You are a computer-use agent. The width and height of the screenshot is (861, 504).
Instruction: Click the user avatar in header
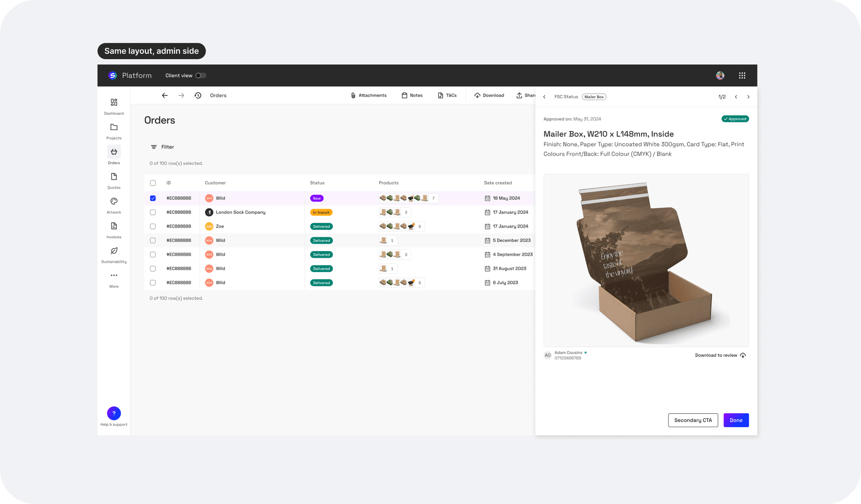(x=720, y=76)
